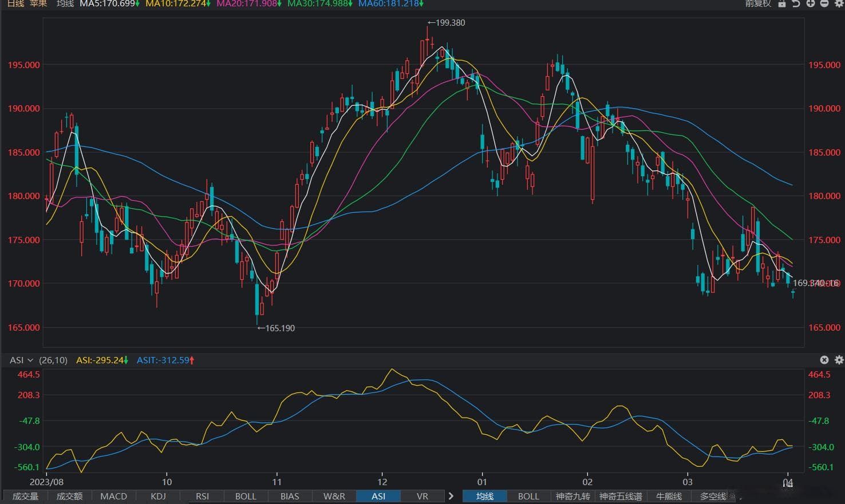Open the ASI indicator dropdown
Viewport: 845px width, 504px height.
point(22,360)
